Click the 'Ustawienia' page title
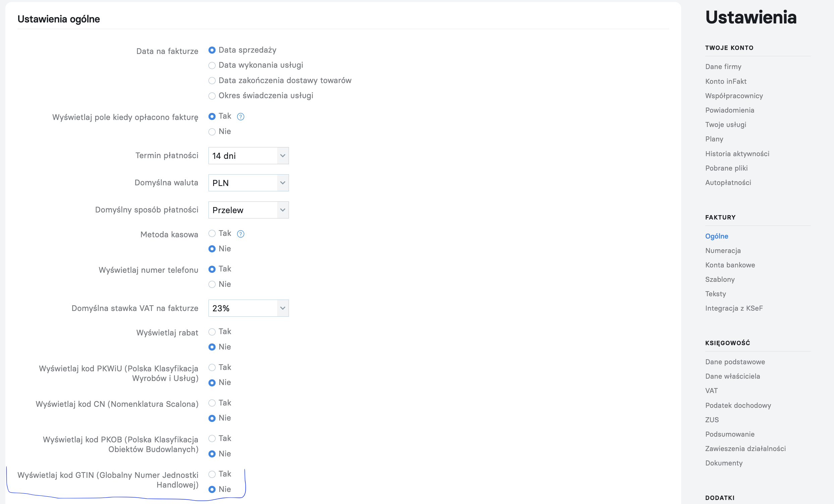The height and width of the screenshot is (504, 834). 751,17
